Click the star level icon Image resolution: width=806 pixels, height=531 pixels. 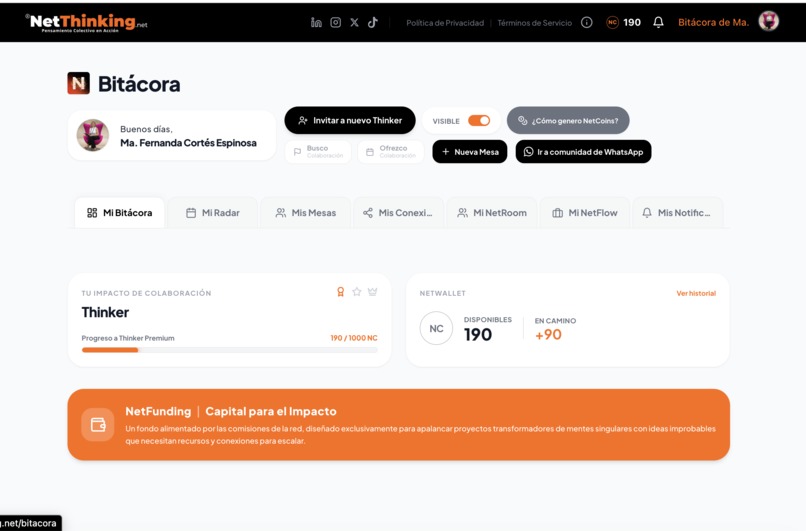pyautogui.click(x=356, y=292)
